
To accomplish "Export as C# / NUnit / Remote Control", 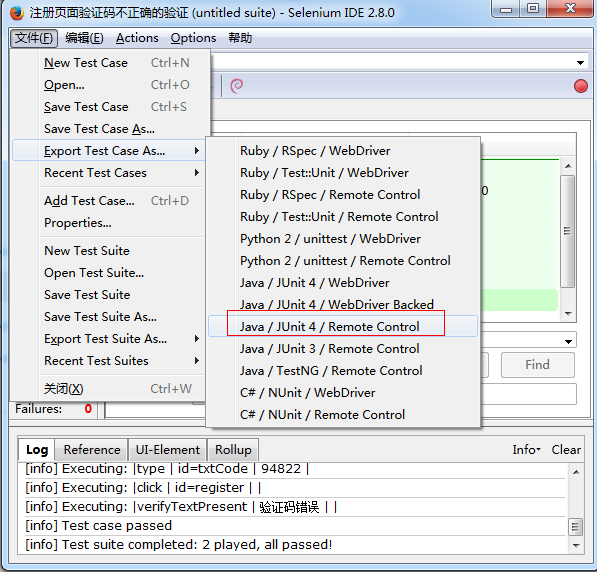I will [x=343, y=415].
